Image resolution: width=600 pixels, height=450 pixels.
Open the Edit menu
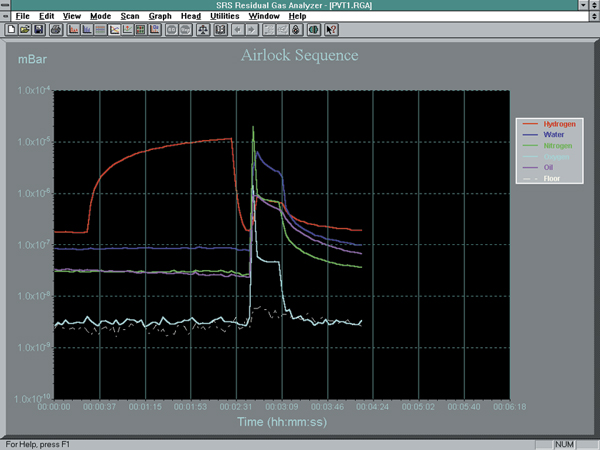coord(47,16)
